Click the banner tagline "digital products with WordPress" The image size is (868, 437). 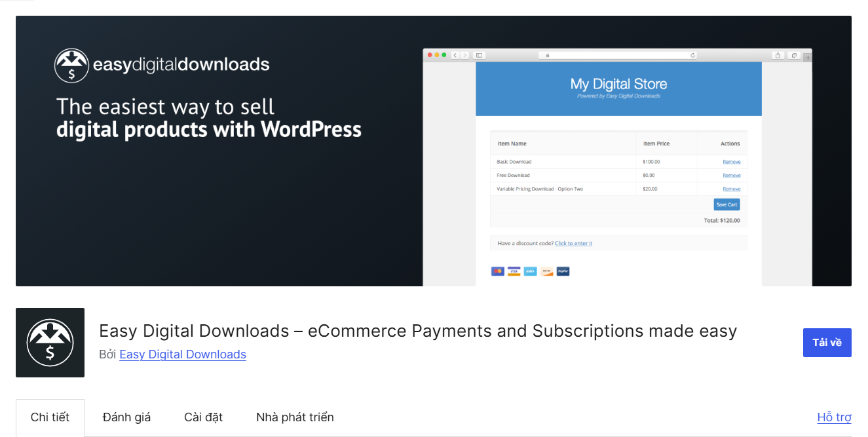click(209, 129)
